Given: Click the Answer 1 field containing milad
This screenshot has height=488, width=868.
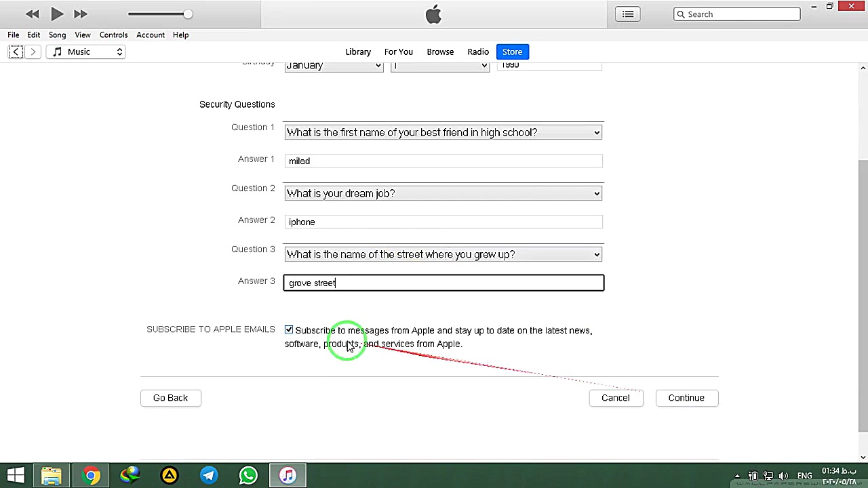Looking at the screenshot, I should tap(443, 161).
